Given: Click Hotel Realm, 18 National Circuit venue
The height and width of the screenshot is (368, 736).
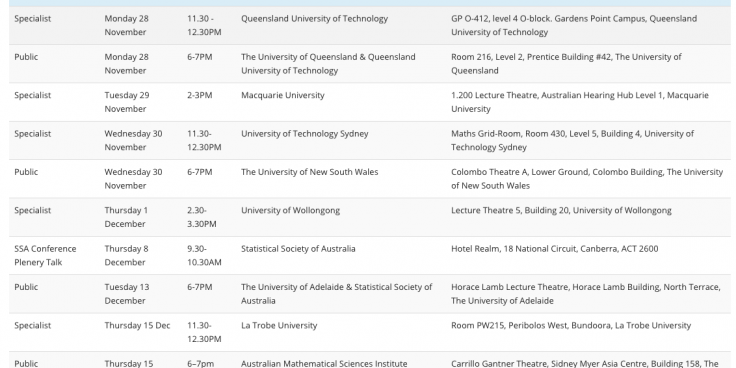Looking at the screenshot, I should coord(554,249).
